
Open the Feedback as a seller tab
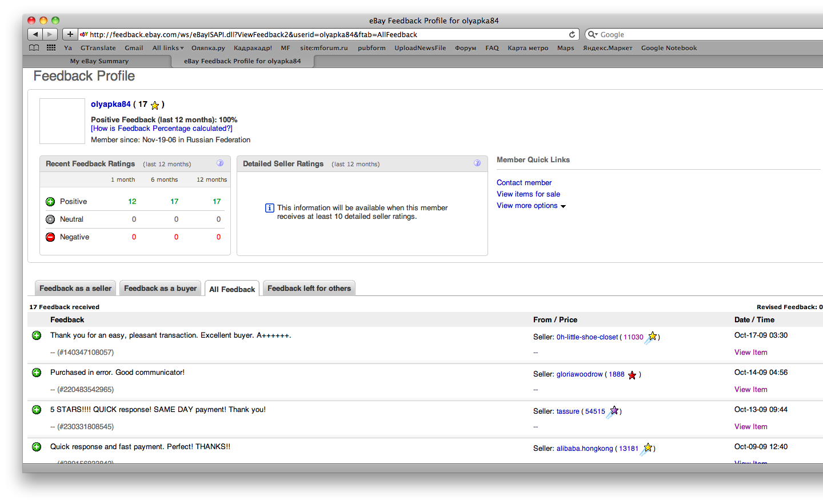click(75, 288)
